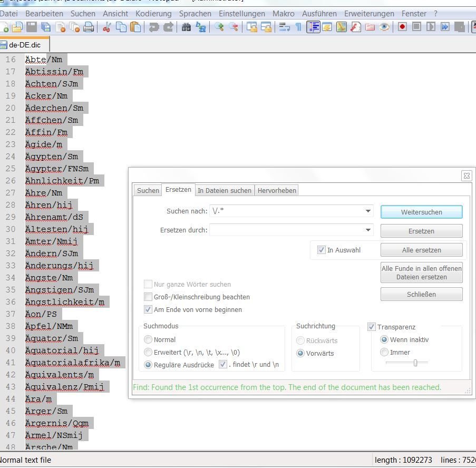
Task: Click the Save All toolbar icon
Action: coord(46,27)
